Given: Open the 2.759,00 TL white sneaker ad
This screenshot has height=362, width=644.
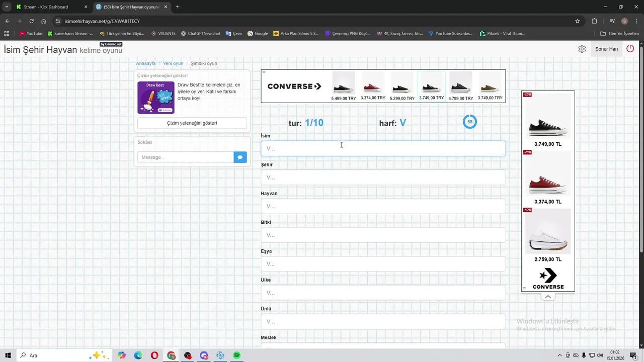Looking at the screenshot, I should 548,235.
